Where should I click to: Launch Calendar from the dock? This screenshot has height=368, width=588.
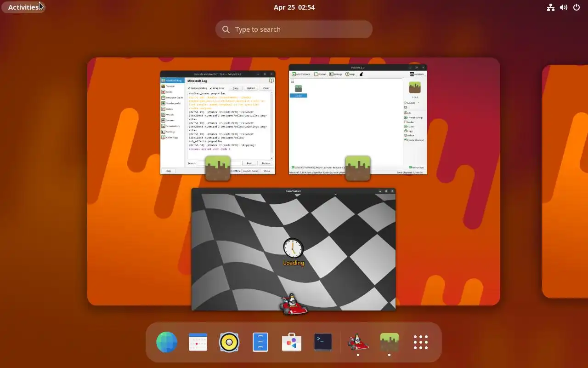(198, 342)
